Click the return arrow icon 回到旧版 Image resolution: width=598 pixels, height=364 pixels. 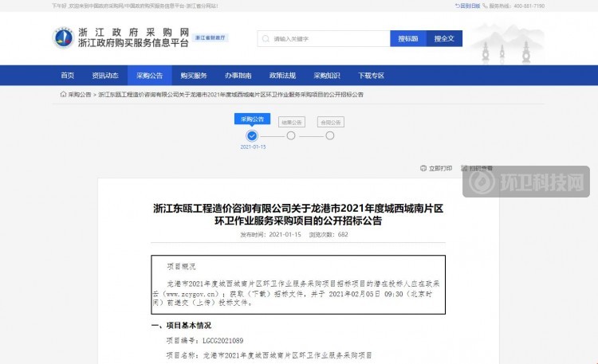pyautogui.click(x=458, y=6)
